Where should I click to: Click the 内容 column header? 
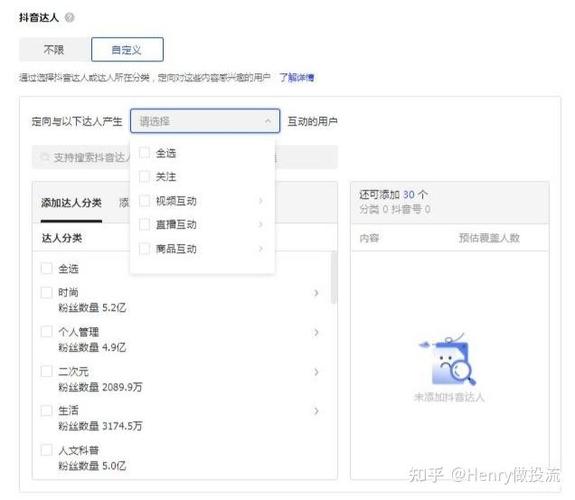coord(369,238)
